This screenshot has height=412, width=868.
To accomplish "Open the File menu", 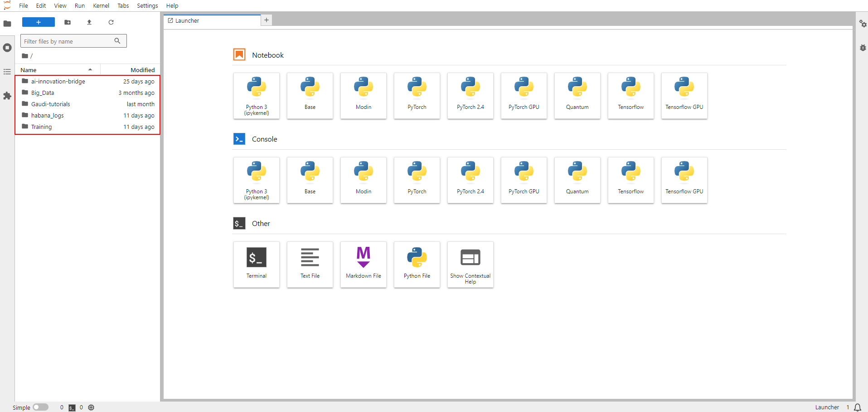I will pyautogui.click(x=24, y=5).
